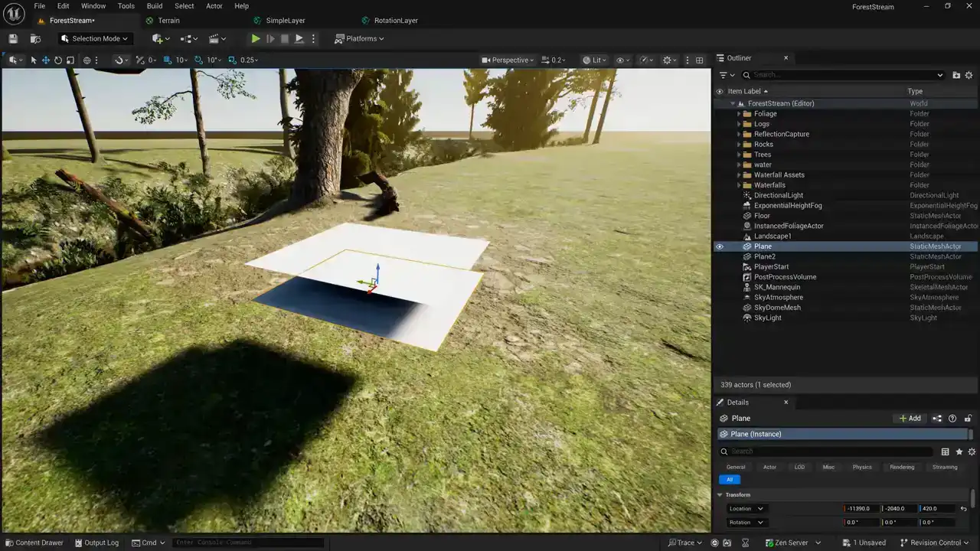Click the Add component button
This screenshot has height=551, width=980.
tap(910, 419)
